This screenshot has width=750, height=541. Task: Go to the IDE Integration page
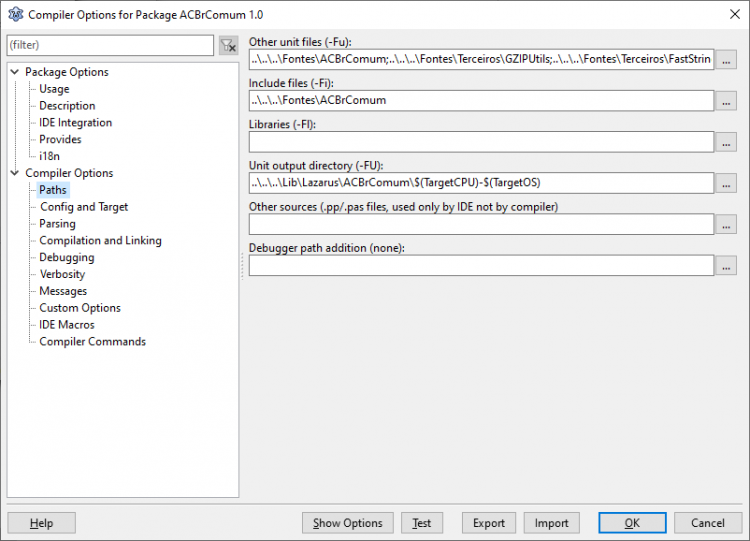pyautogui.click(x=76, y=122)
